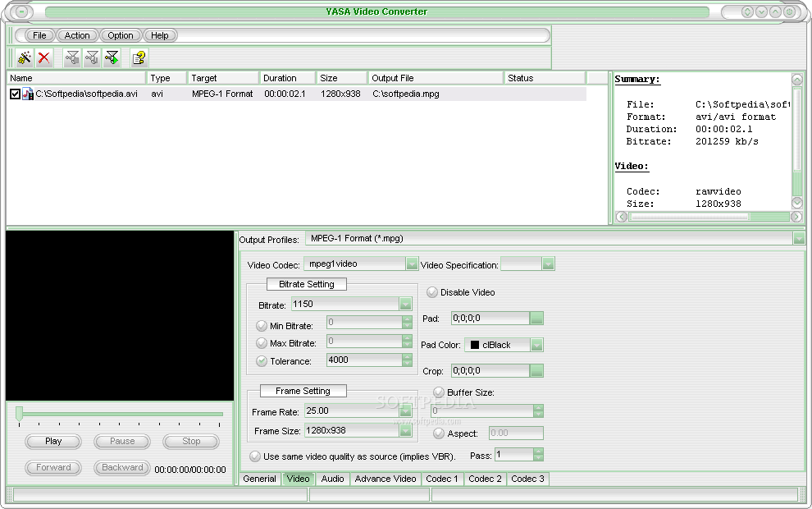Click the playback position slider thumb
Viewport: 812px width, 509px height.
tap(19, 414)
